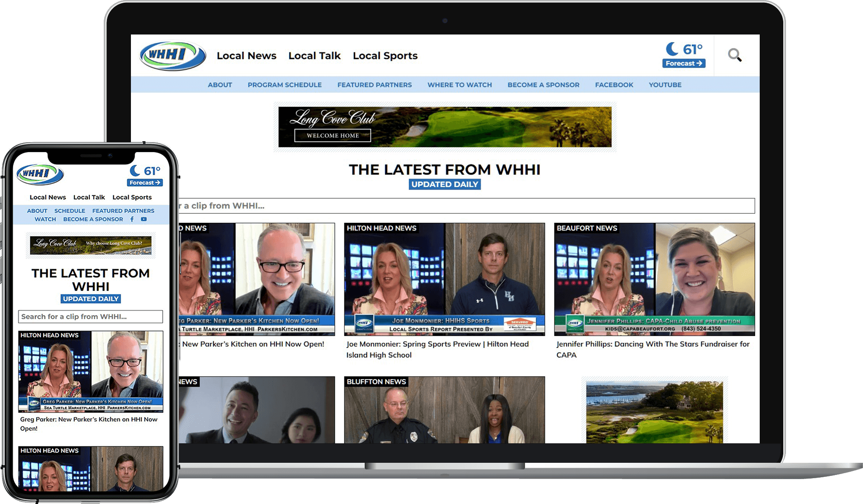Open the Joe Monmonier video thumbnail on laptop
Viewport: 863px width, 504px height.
point(444,279)
